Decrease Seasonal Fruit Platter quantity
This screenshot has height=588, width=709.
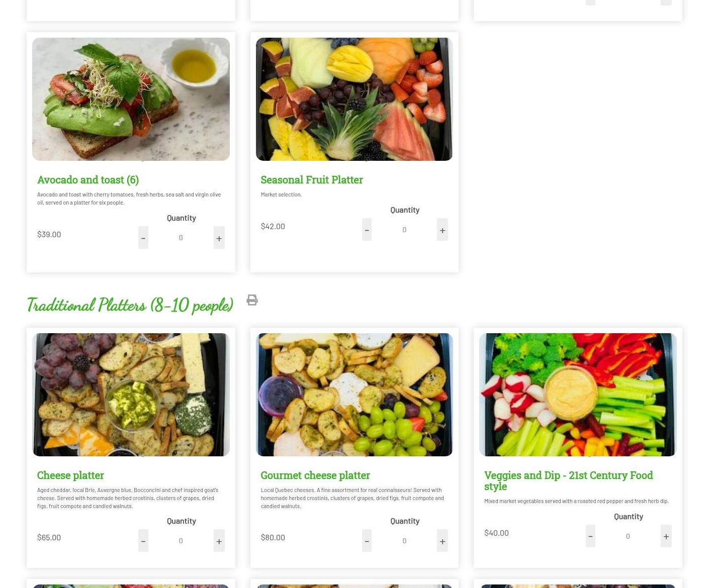pyautogui.click(x=367, y=229)
